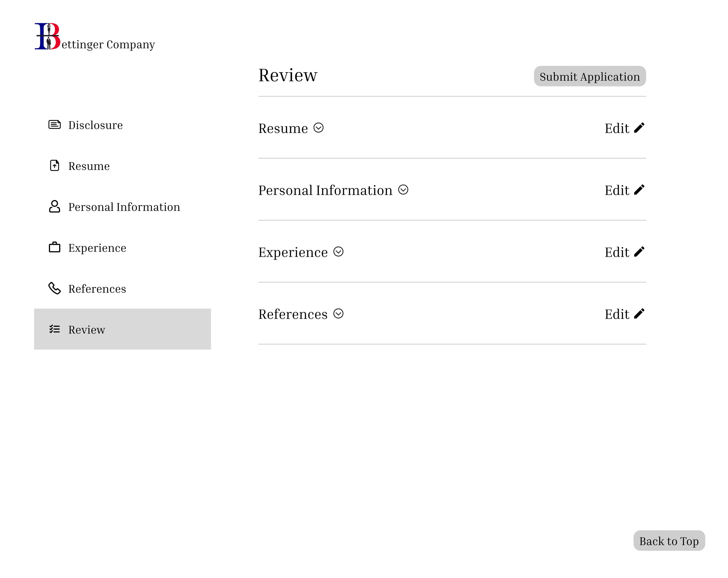
Task: Click the Review checklist icon
Action: pyautogui.click(x=54, y=329)
